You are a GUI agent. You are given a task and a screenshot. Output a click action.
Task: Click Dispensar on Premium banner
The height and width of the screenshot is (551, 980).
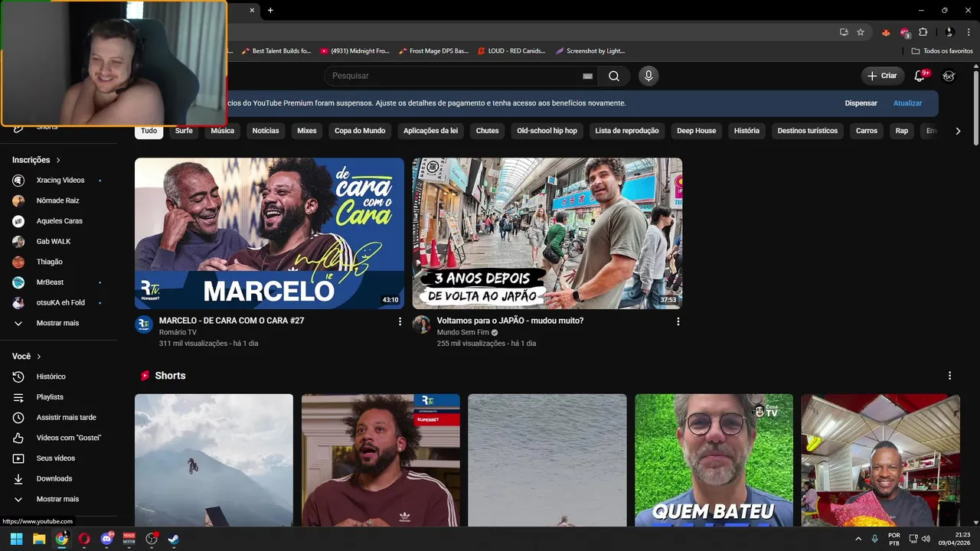pyautogui.click(x=861, y=103)
